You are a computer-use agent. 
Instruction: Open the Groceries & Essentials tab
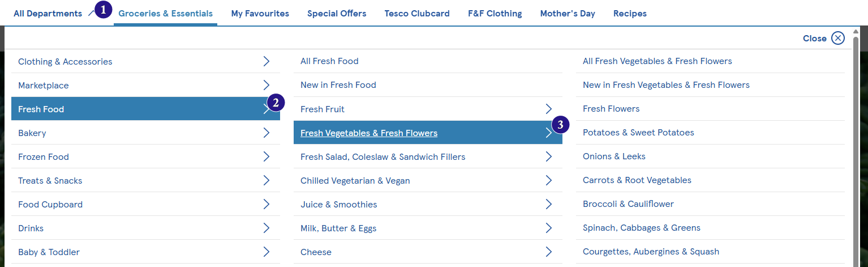pyautogui.click(x=165, y=14)
